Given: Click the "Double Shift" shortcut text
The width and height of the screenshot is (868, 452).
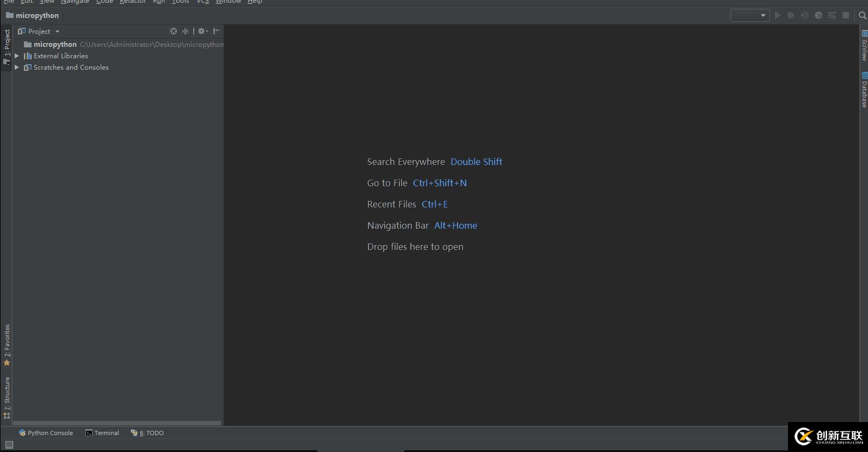Looking at the screenshot, I should point(476,162).
